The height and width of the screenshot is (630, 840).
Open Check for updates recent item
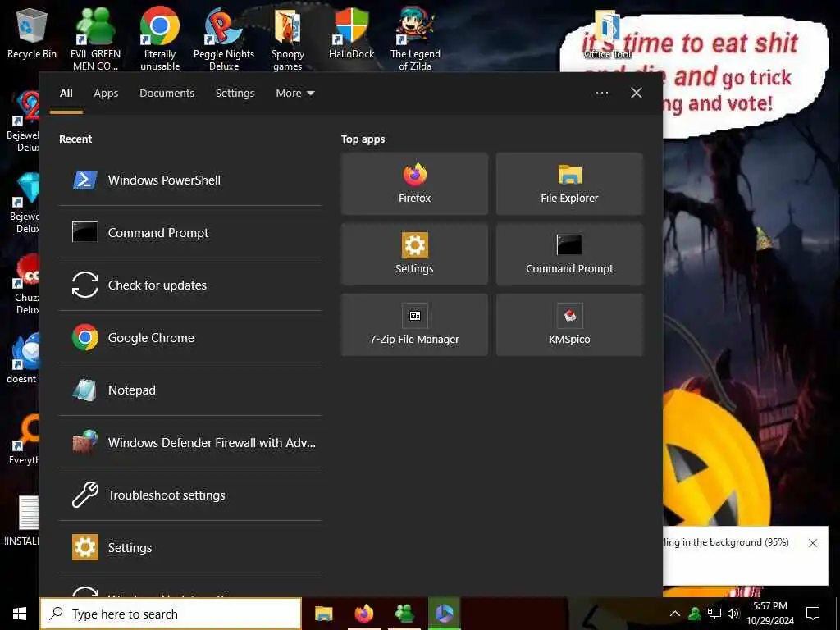(x=189, y=285)
